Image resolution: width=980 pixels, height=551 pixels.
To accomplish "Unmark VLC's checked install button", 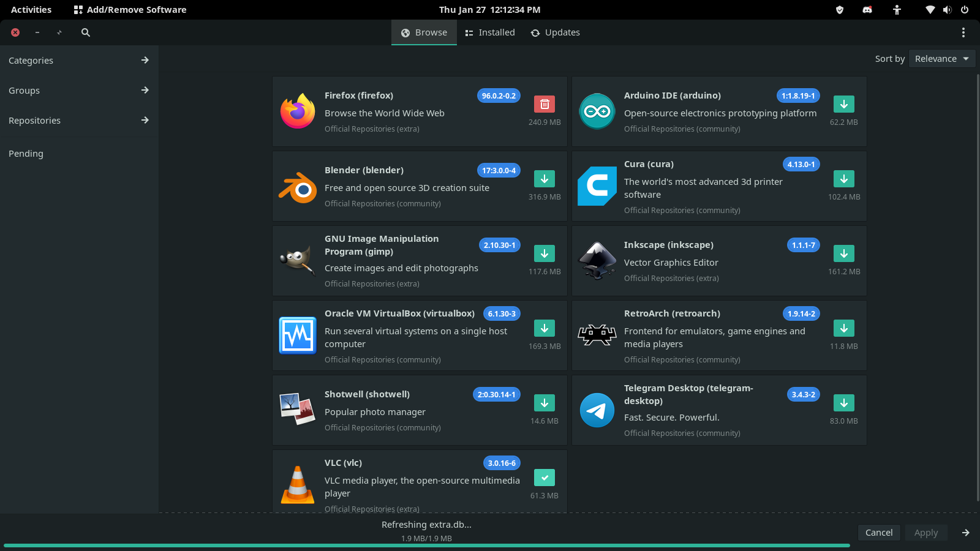I will (x=545, y=478).
